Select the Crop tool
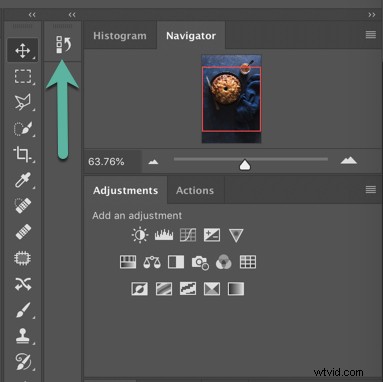383x382 pixels. [x=23, y=154]
